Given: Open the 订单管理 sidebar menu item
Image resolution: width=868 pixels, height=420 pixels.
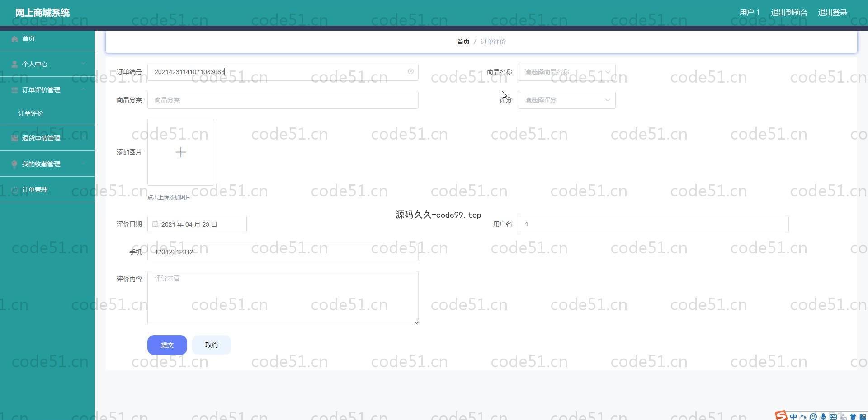Looking at the screenshot, I should [x=35, y=190].
